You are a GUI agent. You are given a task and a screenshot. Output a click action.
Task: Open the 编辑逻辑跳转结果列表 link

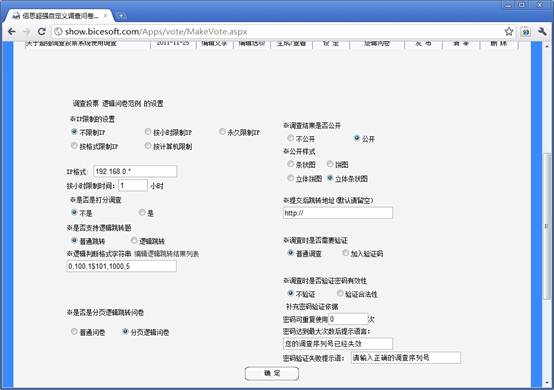coord(166,254)
